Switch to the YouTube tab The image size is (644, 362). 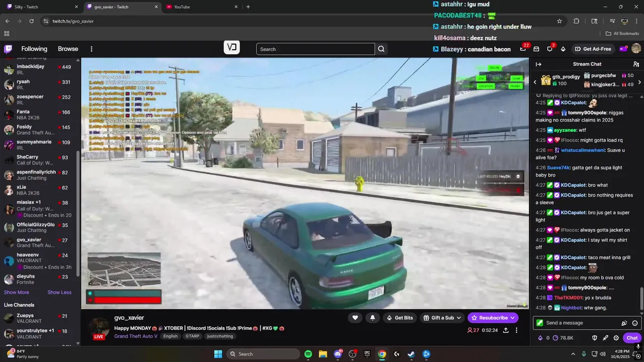click(201, 7)
